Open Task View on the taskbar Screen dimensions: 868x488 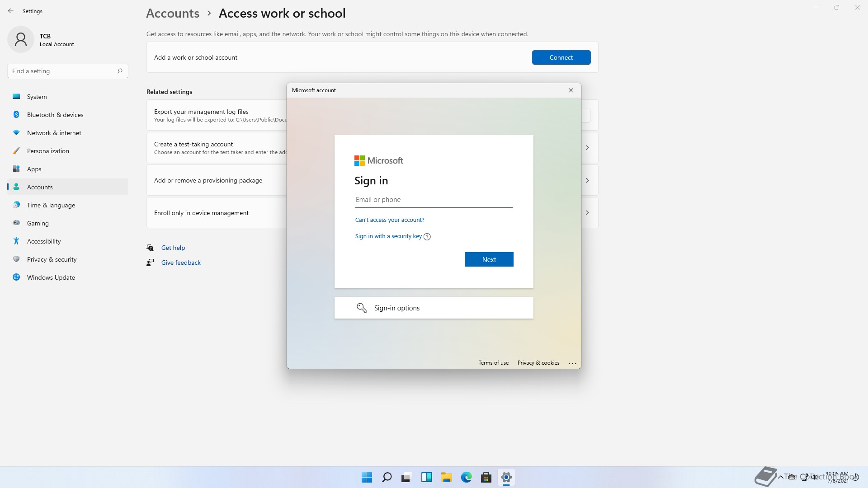(407, 477)
